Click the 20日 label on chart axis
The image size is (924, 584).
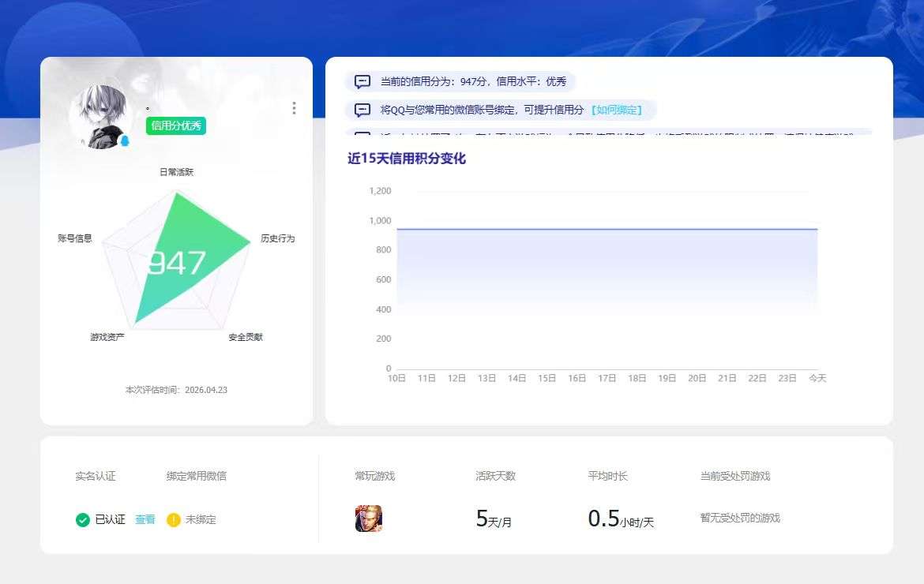coord(697,378)
